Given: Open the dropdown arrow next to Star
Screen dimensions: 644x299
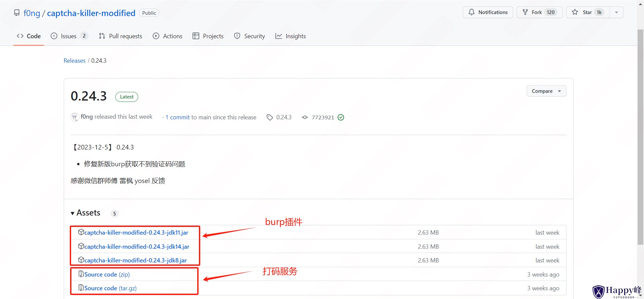Looking at the screenshot, I should click(616, 12).
